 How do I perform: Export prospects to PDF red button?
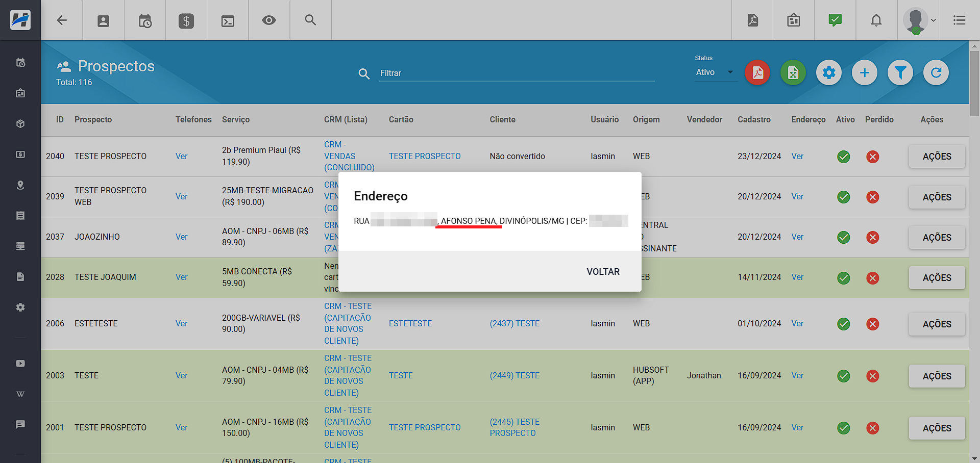757,73
